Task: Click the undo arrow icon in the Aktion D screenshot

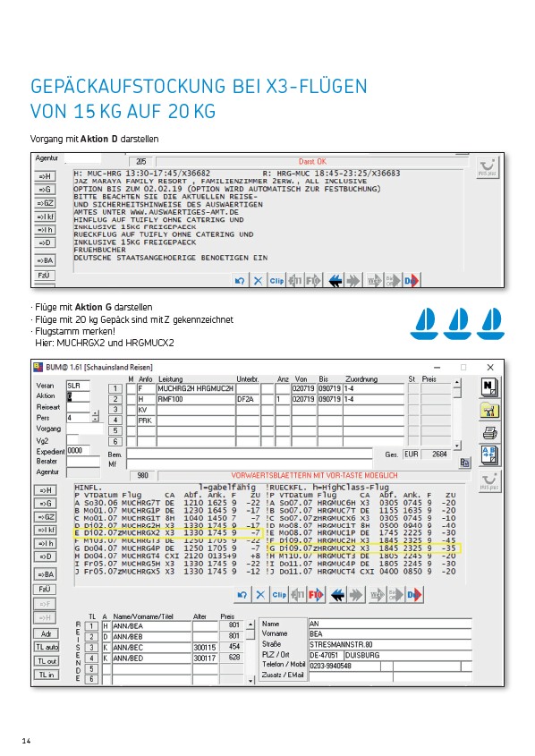Action: 240,281
